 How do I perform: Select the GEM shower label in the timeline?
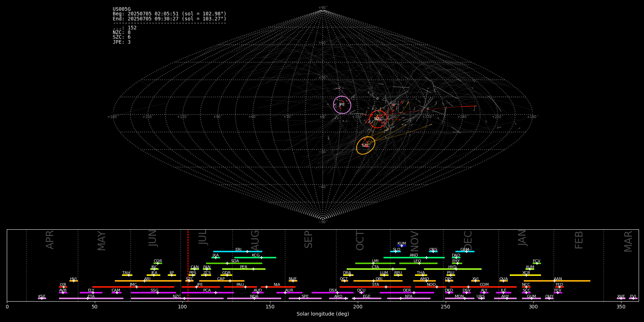pos(465,250)
